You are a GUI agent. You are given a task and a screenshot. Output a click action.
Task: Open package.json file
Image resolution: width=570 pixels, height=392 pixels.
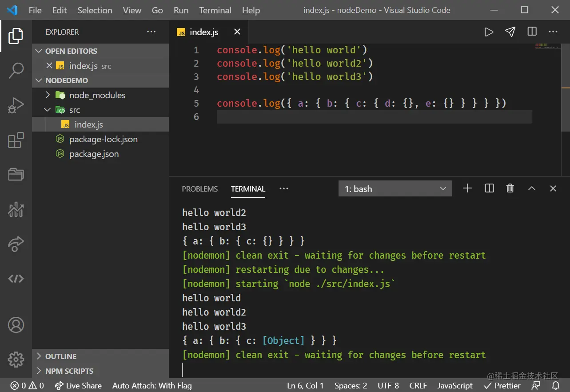(x=100, y=154)
